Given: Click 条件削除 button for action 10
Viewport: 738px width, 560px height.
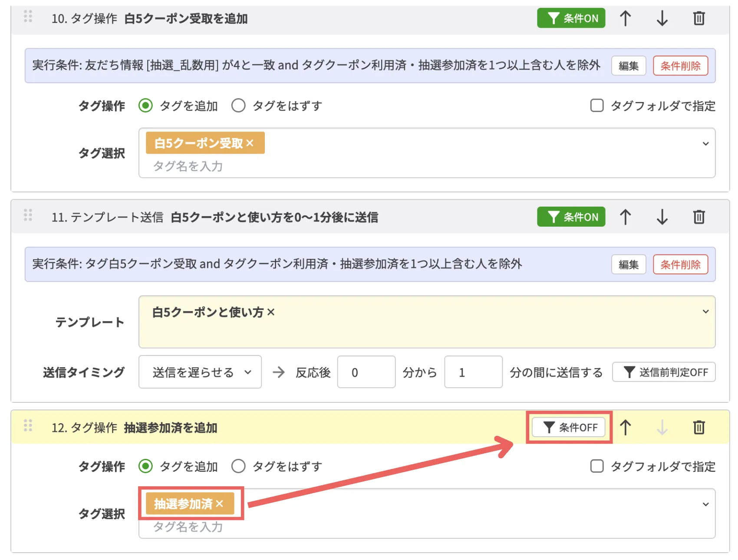Looking at the screenshot, I should 680,66.
